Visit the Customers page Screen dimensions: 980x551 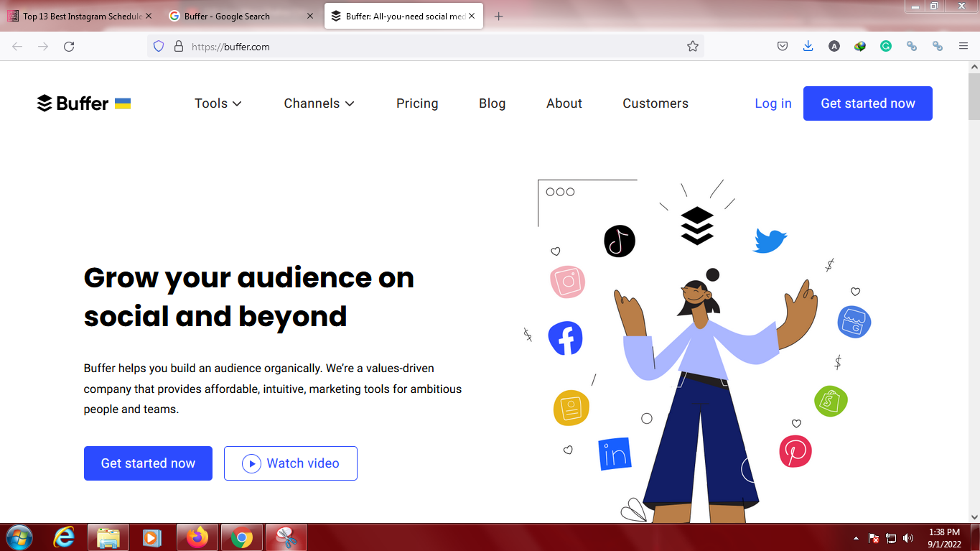tap(655, 103)
